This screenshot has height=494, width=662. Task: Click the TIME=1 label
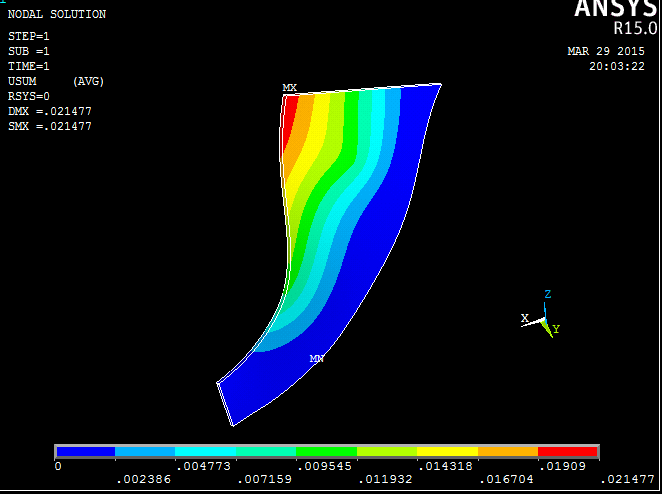pos(29,66)
